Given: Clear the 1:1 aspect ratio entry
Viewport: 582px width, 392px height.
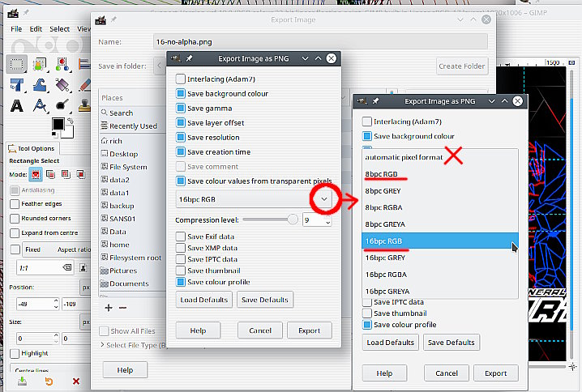Looking at the screenshot, I should tap(67, 267).
